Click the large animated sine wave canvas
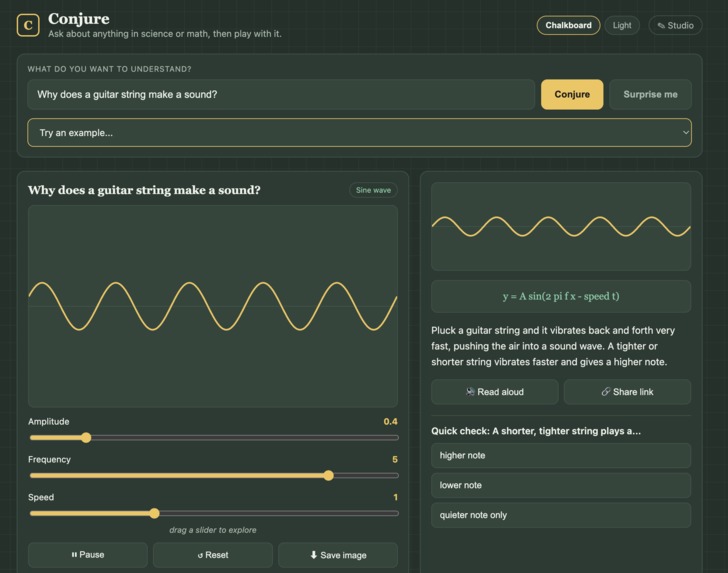Viewport: 728px width, 573px height. pyautogui.click(x=213, y=306)
